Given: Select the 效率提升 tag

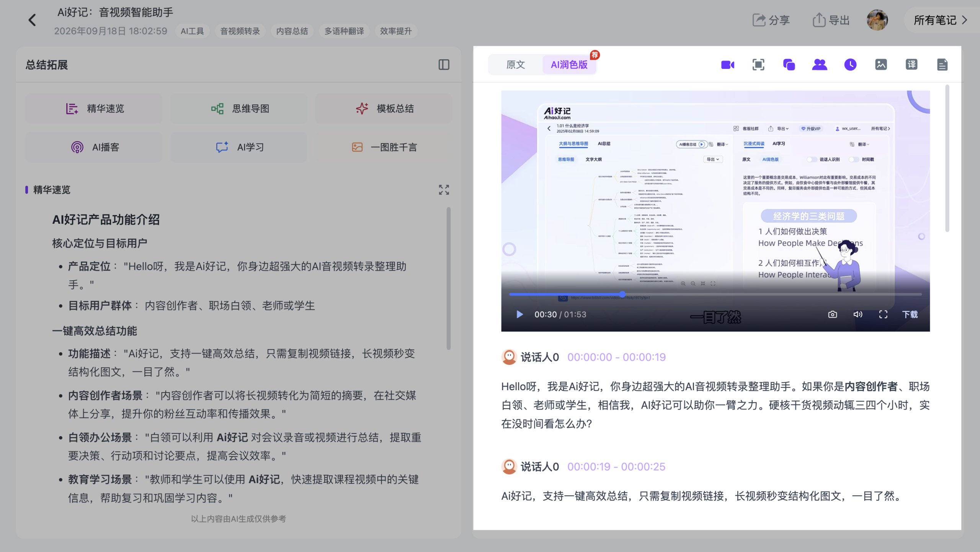Looking at the screenshot, I should point(396,31).
